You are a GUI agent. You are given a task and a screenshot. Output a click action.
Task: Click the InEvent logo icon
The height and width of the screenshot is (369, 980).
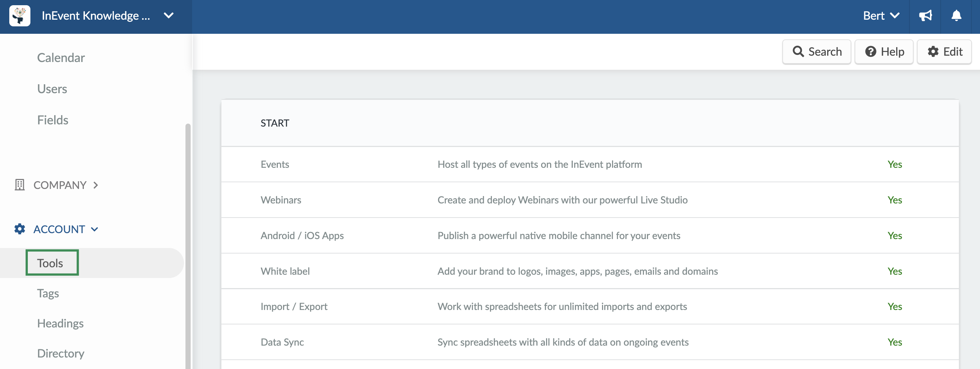pyautogui.click(x=20, y=16)
